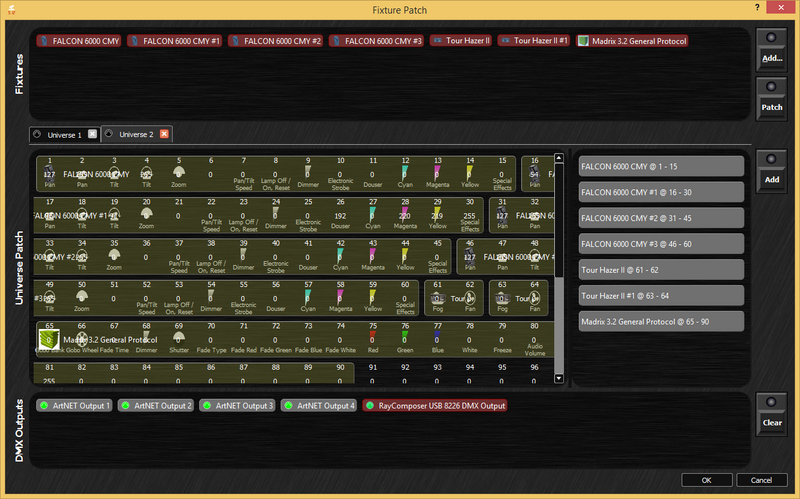Select the FALCON 6000 CMY #1 fixture
The width and height of the screenshot is (800, 499).
pos(174,41)
